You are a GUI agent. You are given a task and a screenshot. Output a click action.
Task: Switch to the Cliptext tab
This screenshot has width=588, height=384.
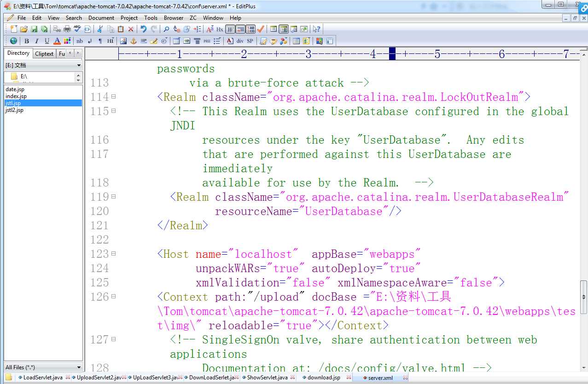click(x=44, y=53)
